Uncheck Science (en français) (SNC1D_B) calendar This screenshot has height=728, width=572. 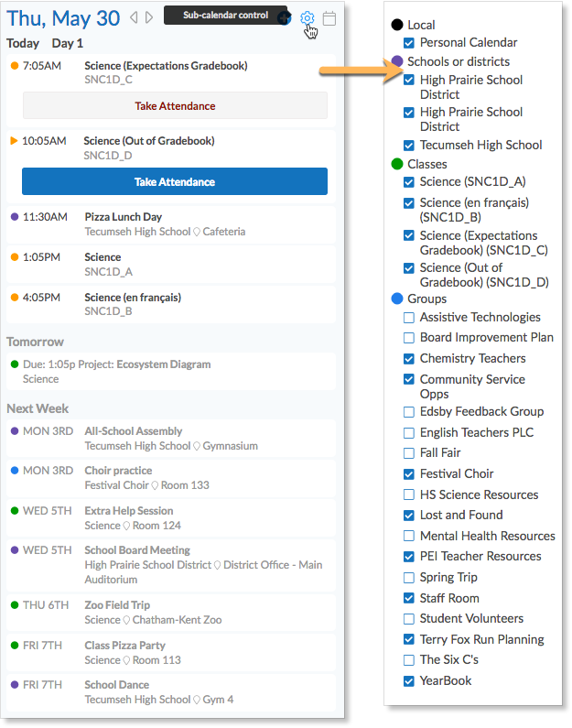coord(409,203)
